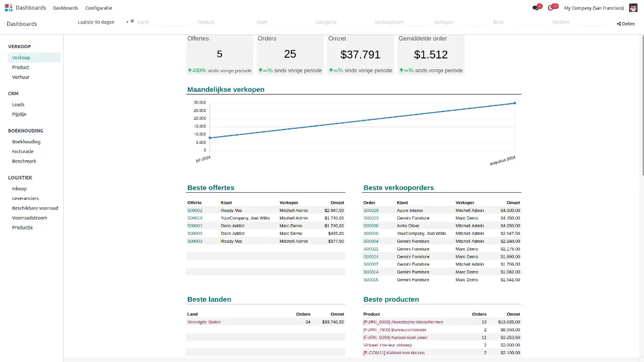Open quotation S00001
This screenshot has width=644, height=362.
[x=194, y=226]
